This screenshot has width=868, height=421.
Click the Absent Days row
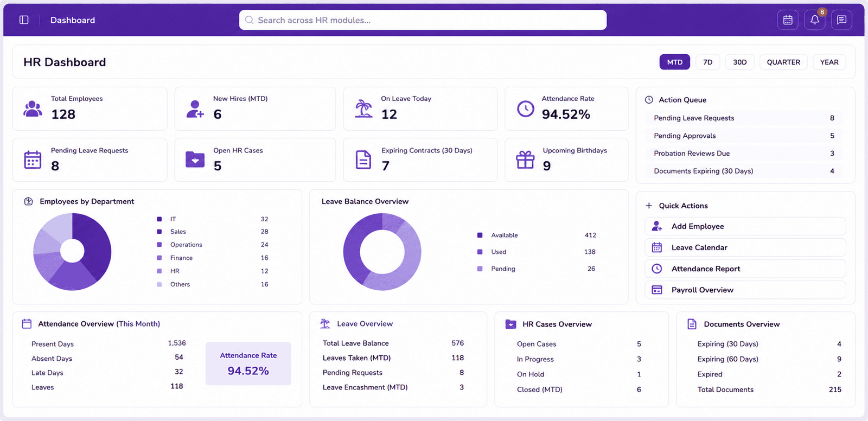tap(108, 358)
